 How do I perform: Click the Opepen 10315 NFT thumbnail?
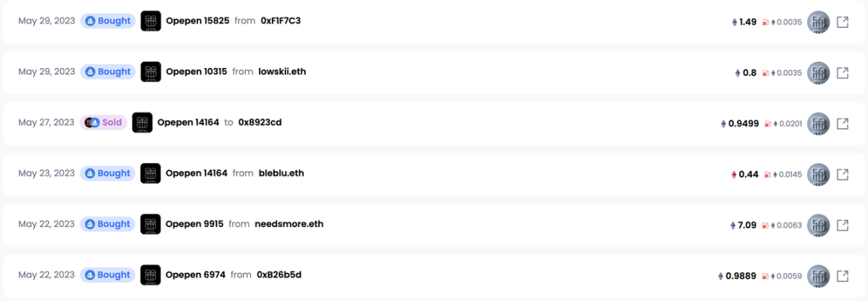point(151,72)
